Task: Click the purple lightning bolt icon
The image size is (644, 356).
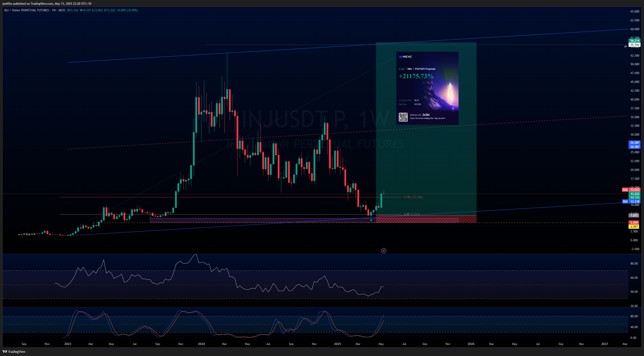Action: point(383,251)
